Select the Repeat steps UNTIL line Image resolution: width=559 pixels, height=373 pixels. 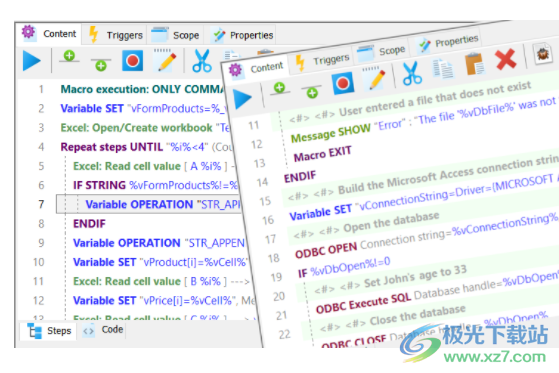pos(146,147)
